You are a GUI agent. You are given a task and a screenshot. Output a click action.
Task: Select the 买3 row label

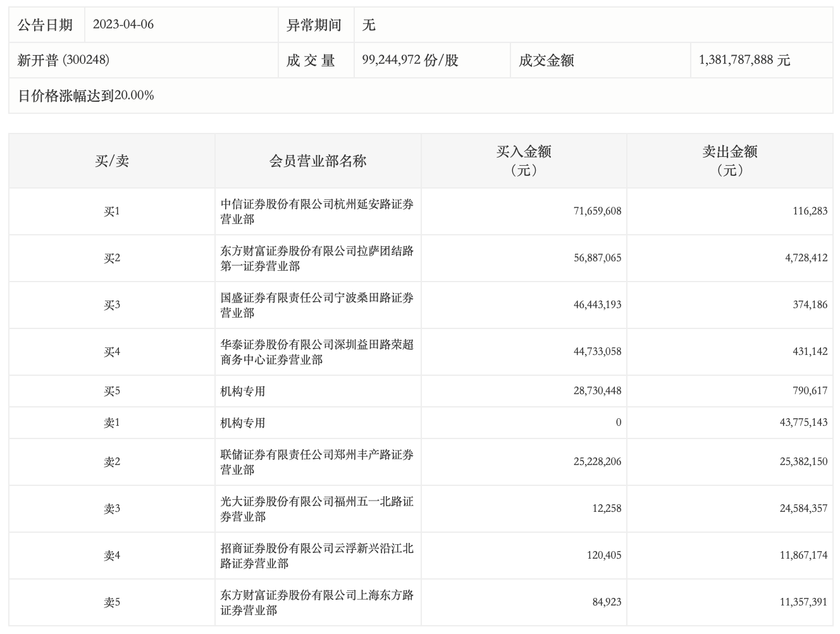coord(112,305)
